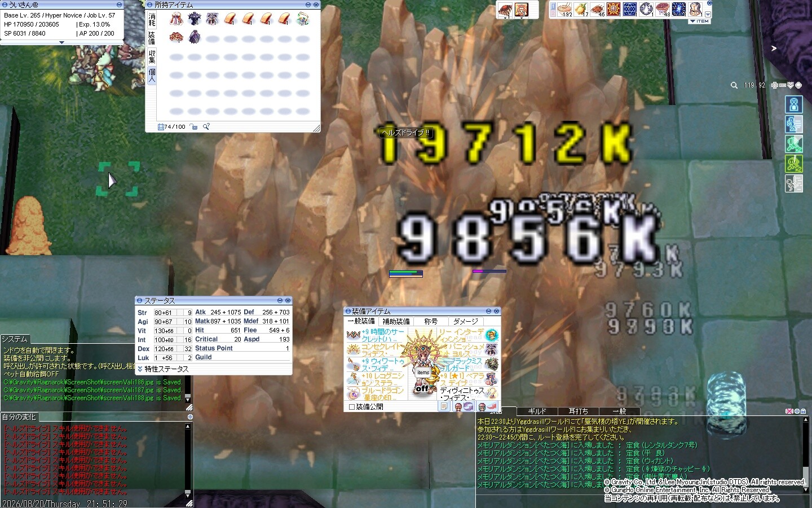This screenshot has width=812, height=508.
Task: Switch to the 耳打ち chat tab
Action: [578, 411]
